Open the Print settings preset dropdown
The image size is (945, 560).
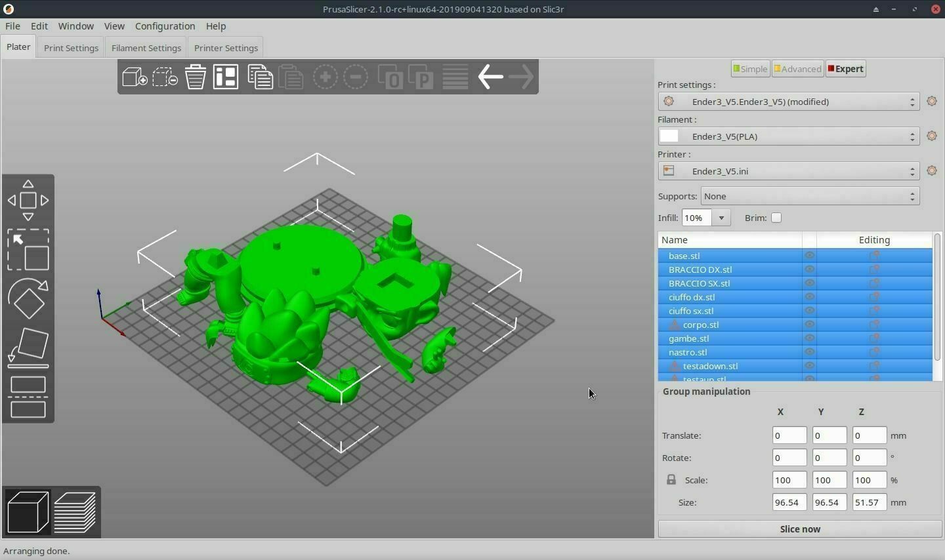pos(788,102)
